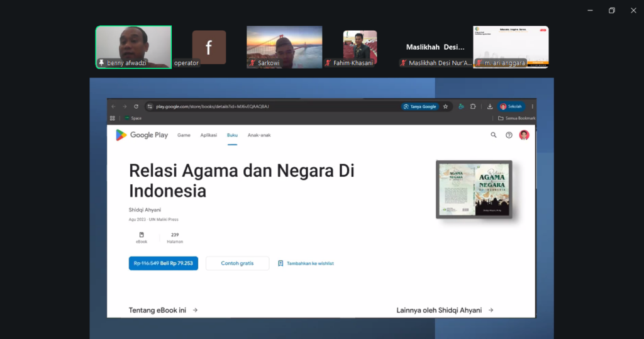Open the Sekolah browser profile
This screenshot has width=644, height=339.
511,106
